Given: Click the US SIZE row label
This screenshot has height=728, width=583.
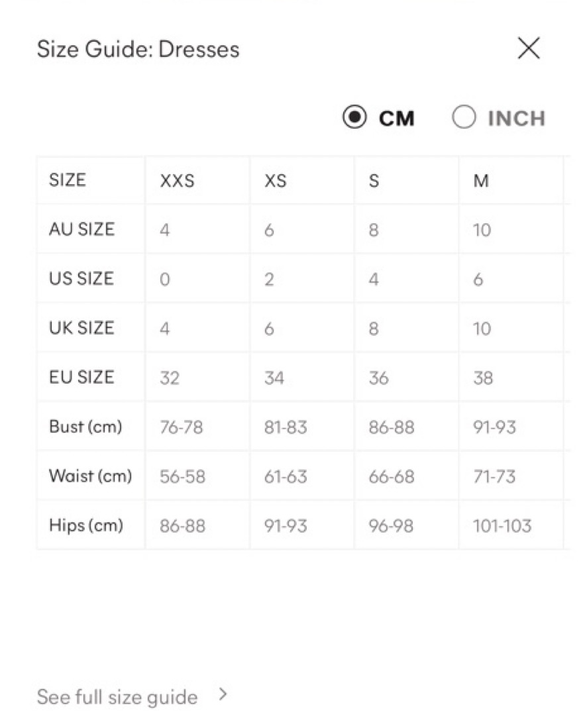Looking at the screenshot, I should (81, 279).
